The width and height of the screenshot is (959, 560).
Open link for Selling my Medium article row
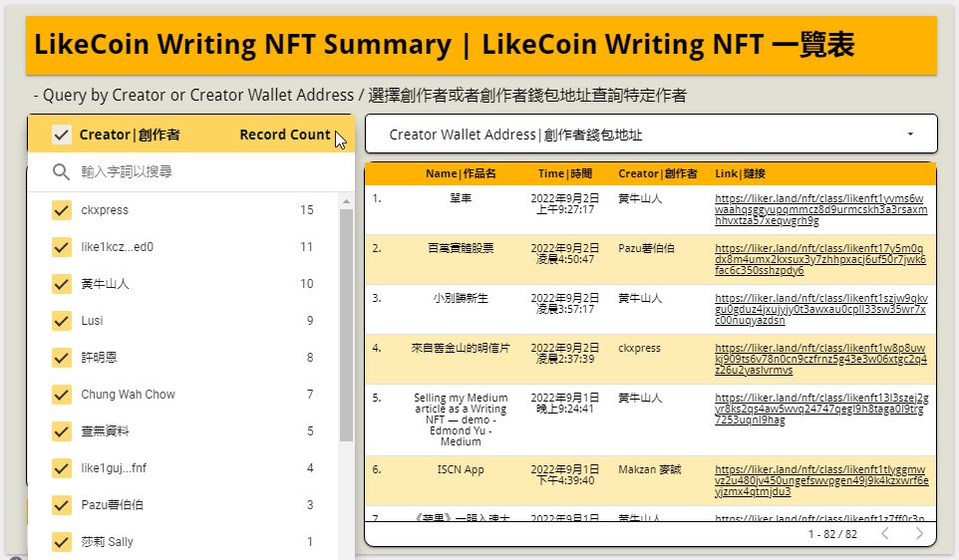pyautogui.click(x=820, y=409)
